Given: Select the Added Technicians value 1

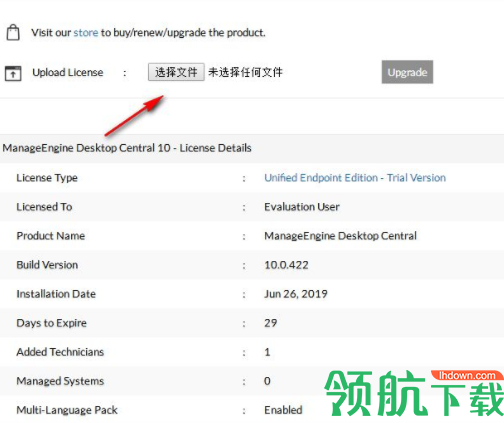Looking at the screenshot, I should [267, 352].
